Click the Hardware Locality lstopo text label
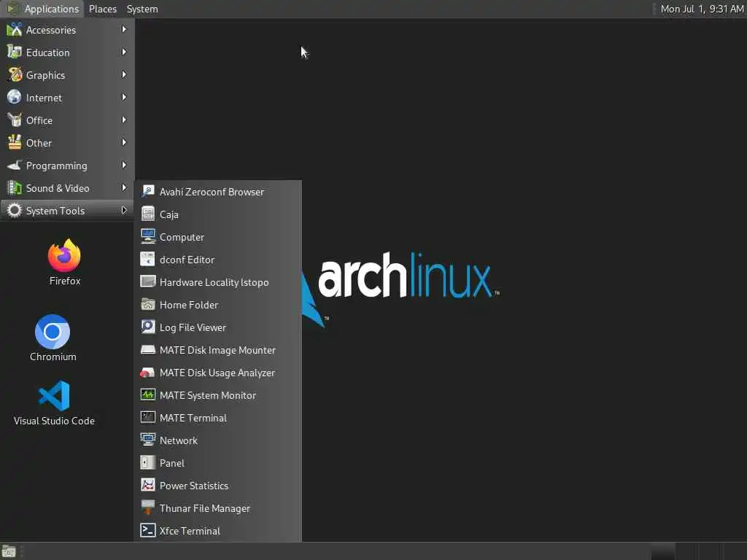This screenshot has height=560, width=747. (214, 282)
